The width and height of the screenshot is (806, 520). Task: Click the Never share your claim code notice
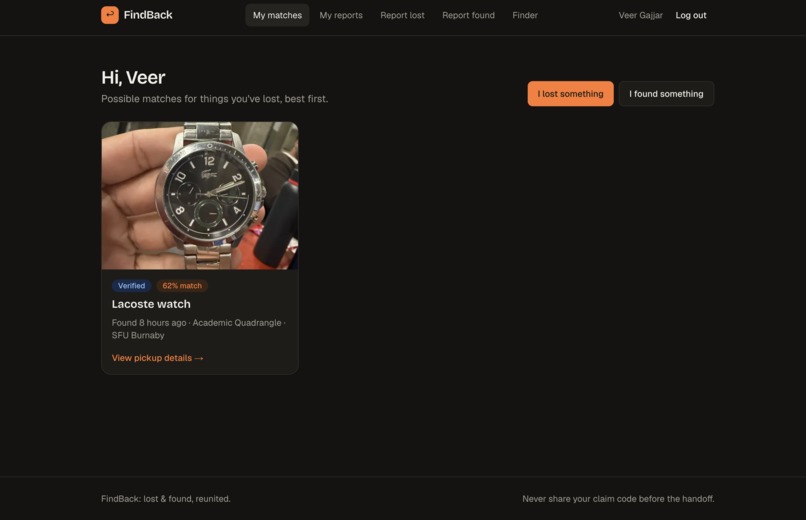pyautogui.click(x=618, y=499)
